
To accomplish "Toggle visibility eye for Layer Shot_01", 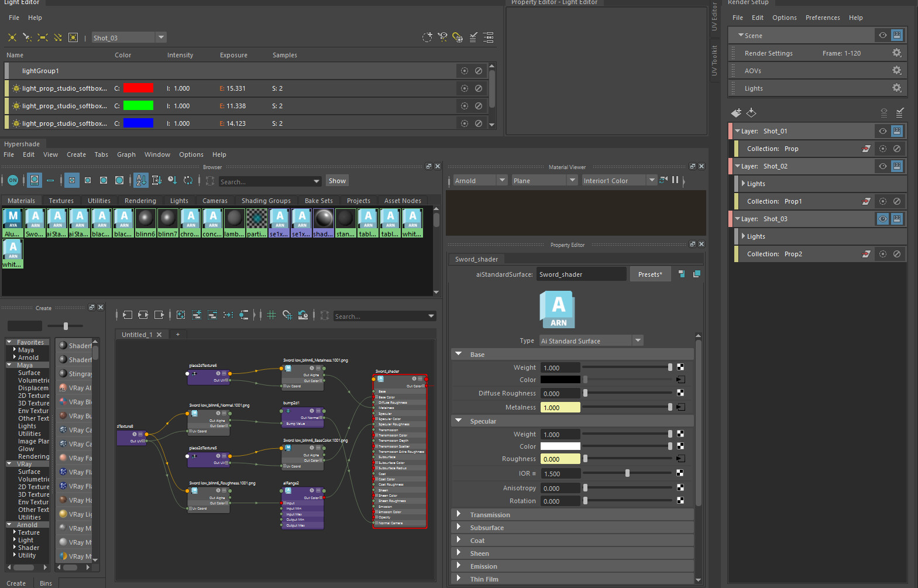I will (882, 131).
